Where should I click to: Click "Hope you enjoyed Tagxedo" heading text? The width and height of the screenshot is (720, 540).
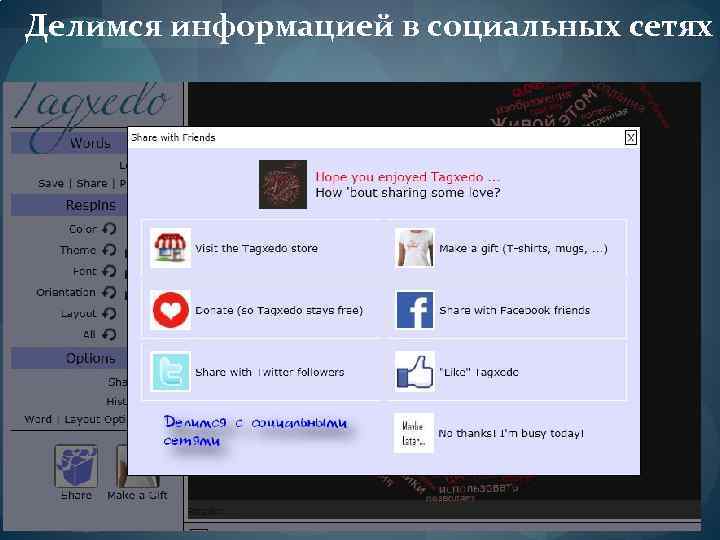point(408,177)
